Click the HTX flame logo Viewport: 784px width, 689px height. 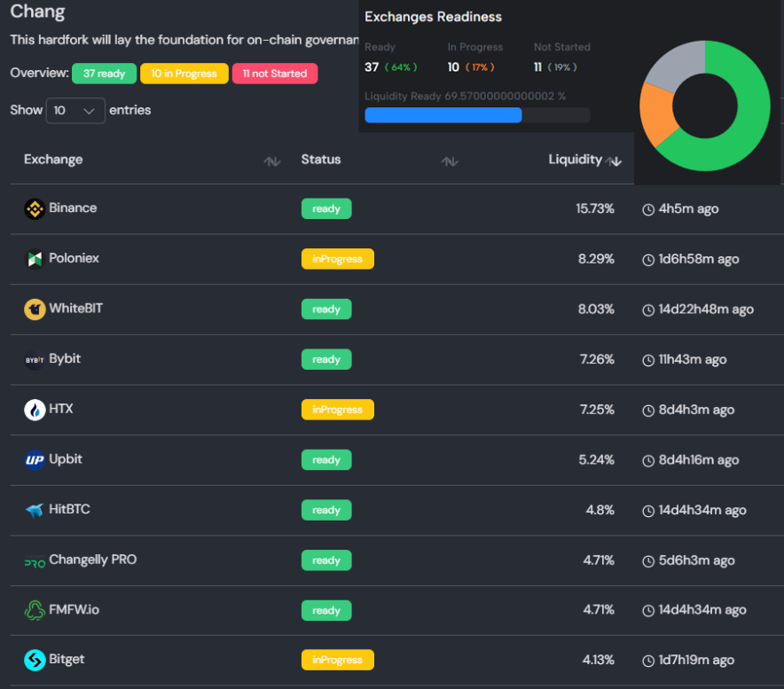35,410
